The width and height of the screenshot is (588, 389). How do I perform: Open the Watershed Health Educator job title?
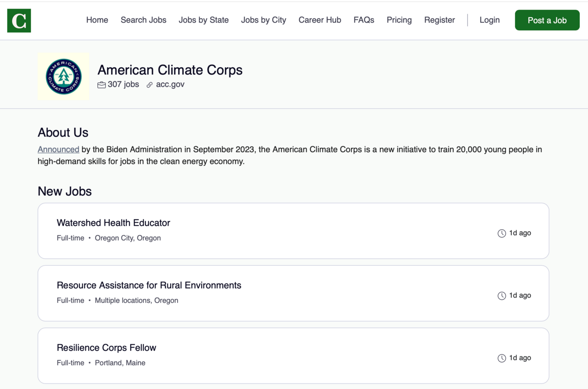point(113,223)
